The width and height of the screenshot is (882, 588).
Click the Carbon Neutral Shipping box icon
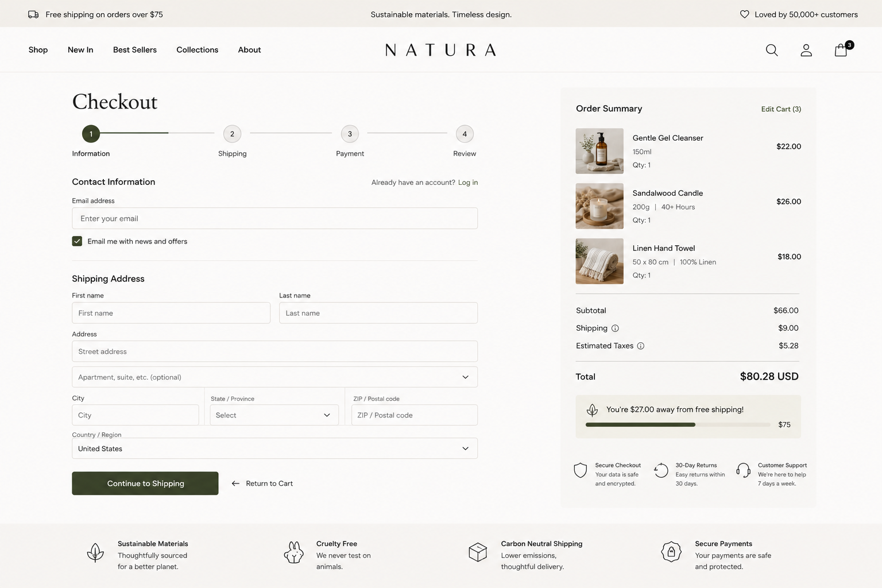[x=478, y=552]
